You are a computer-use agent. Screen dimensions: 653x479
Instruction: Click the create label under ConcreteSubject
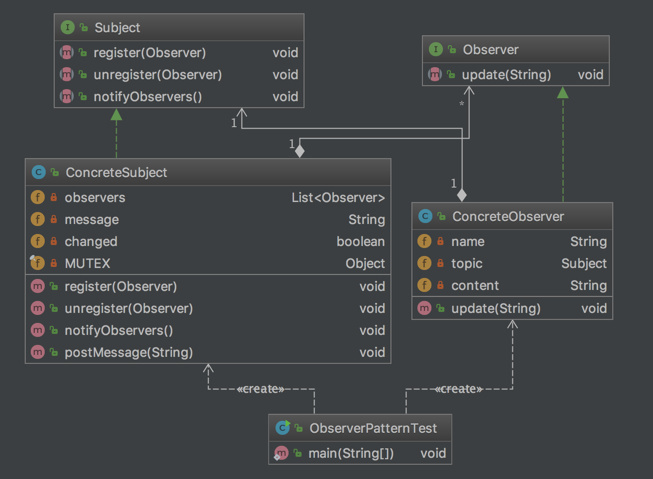(262, 388)
